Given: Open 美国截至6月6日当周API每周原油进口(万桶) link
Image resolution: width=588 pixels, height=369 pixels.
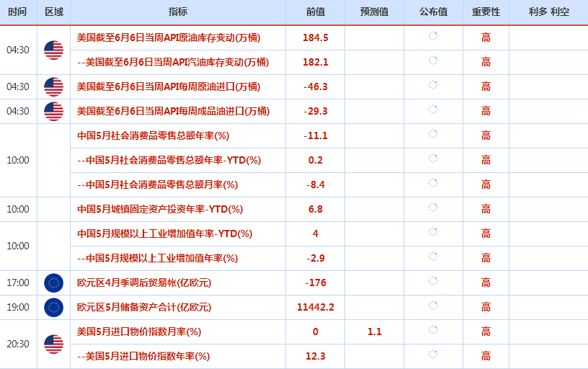Looking at the screenshot, I should pos(169,86).
